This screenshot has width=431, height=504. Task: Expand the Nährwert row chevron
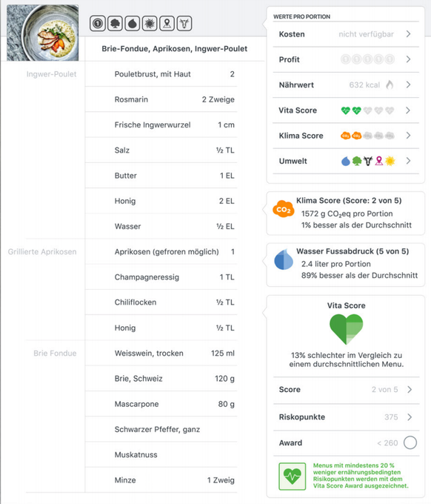click(x=408, y=84)
